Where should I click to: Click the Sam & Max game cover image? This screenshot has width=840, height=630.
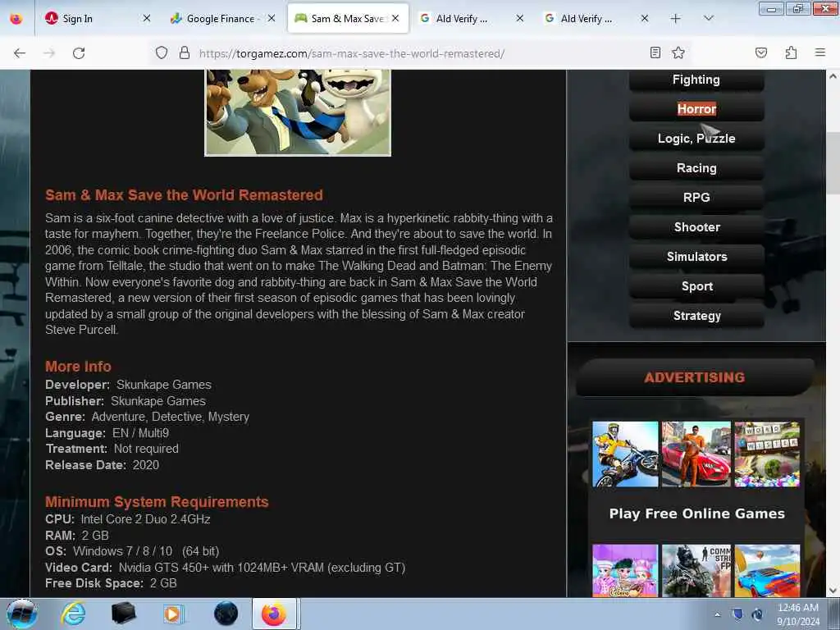(298, 112)
